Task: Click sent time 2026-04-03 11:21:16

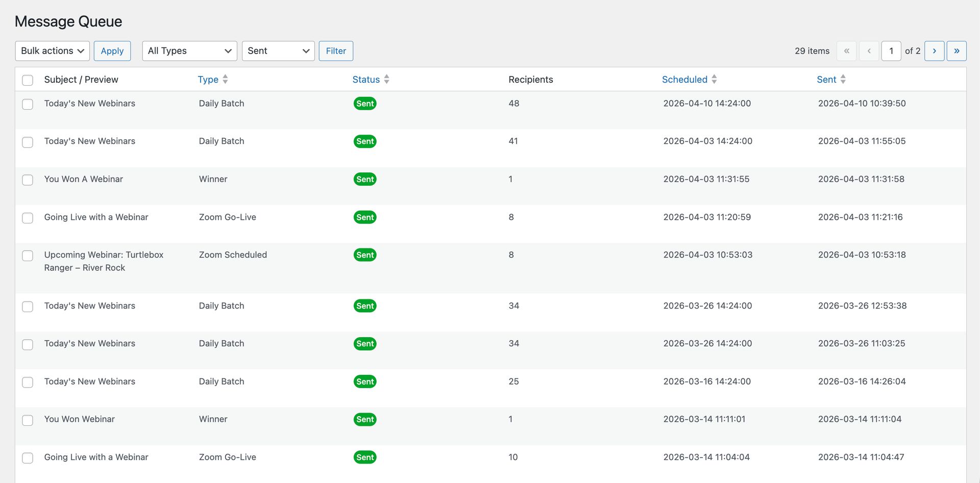Action: (x=861, y=217)
